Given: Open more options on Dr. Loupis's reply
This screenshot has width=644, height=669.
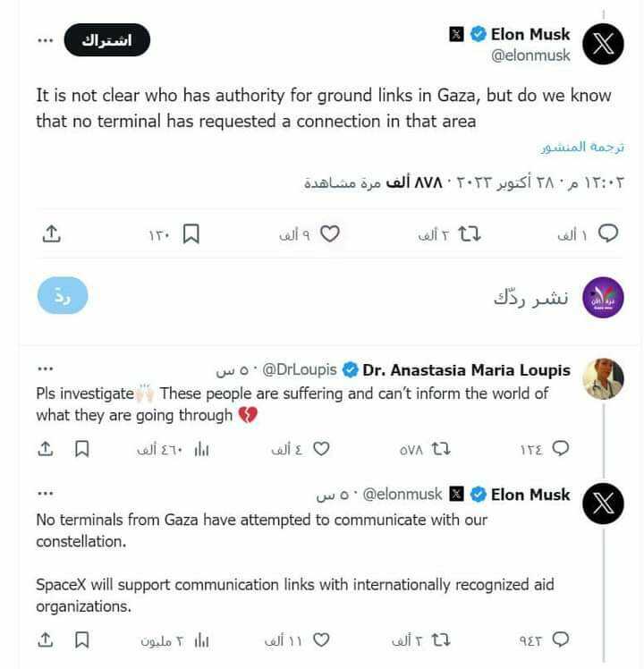Looking at the screenshot, I should (46, 368).
